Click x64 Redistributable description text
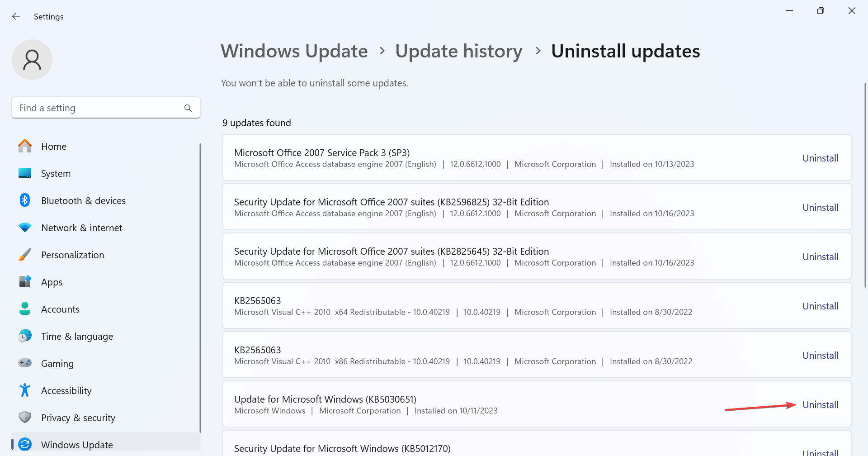 coord(342,312)
